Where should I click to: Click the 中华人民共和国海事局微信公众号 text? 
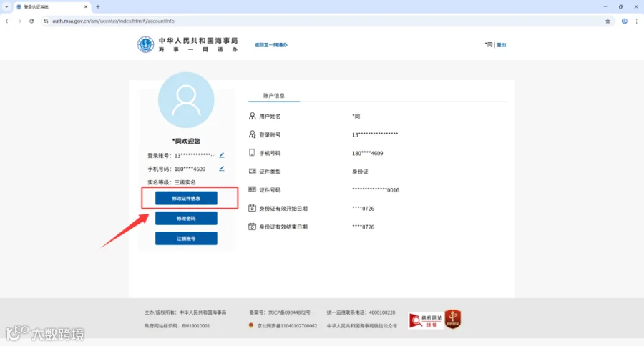point(362,325)
